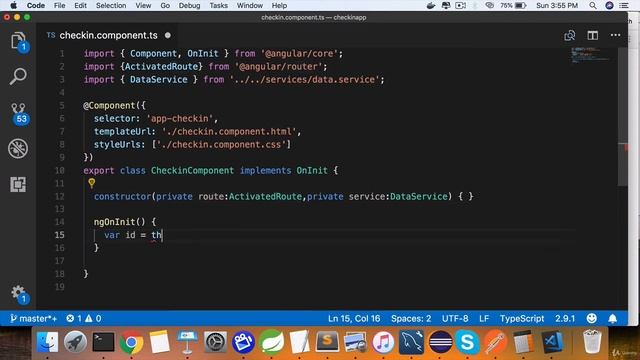The image size is (640, 360).
Task: Open the Selection menu
Action: point(111,5)
